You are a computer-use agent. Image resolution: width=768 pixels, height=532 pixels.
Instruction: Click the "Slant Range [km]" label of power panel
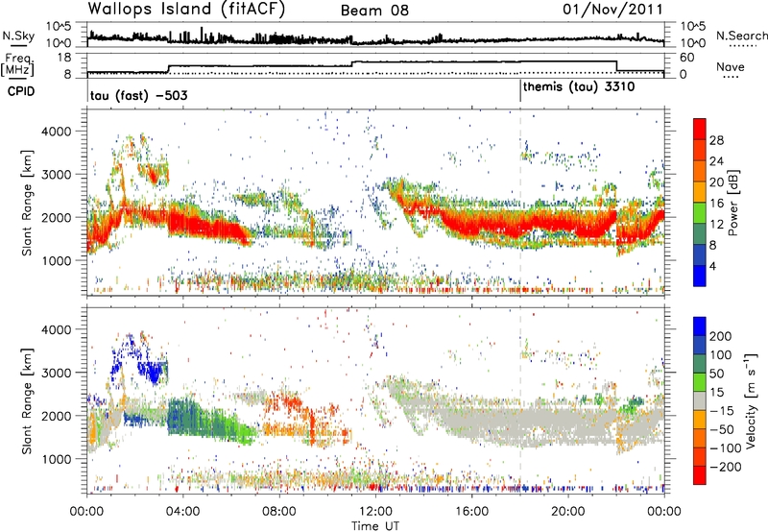coord(27,203)
